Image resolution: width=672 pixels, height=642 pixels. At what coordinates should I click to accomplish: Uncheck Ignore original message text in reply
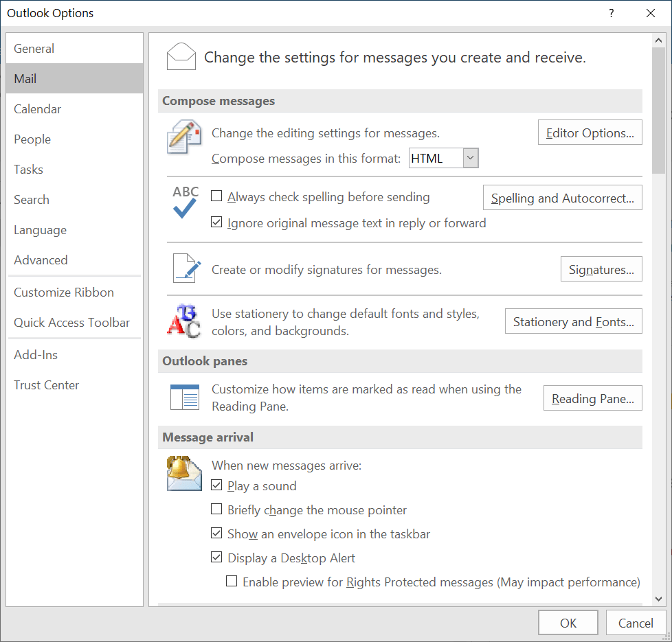[x=216, y=222]
